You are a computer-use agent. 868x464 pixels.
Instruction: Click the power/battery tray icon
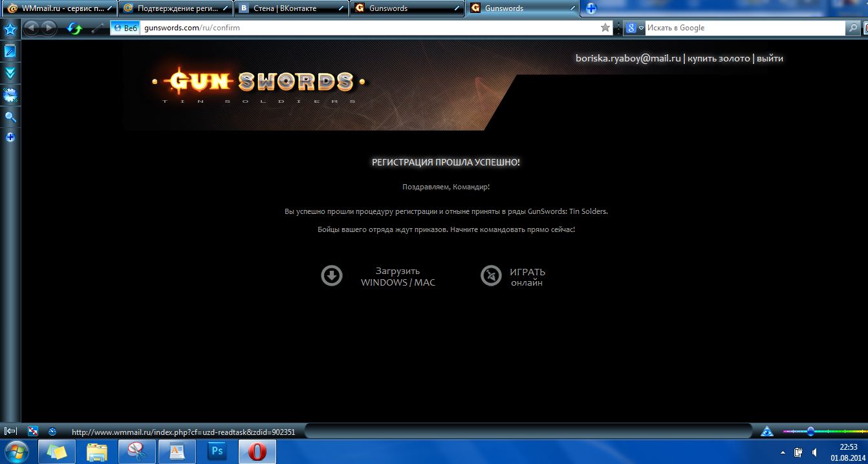tap(799, 452)
